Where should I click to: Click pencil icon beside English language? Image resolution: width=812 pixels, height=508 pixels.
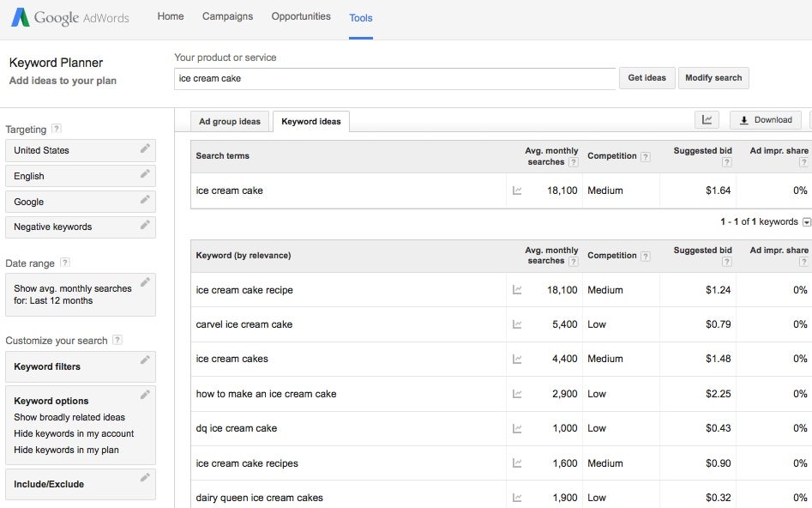tap(145, 174)
